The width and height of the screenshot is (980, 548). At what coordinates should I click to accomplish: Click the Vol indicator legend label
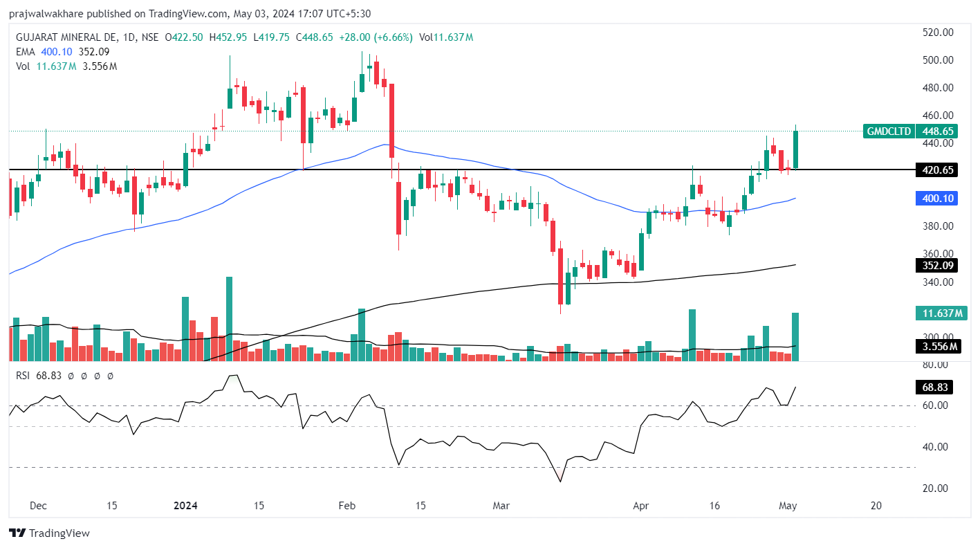click(x=24, y=66)
